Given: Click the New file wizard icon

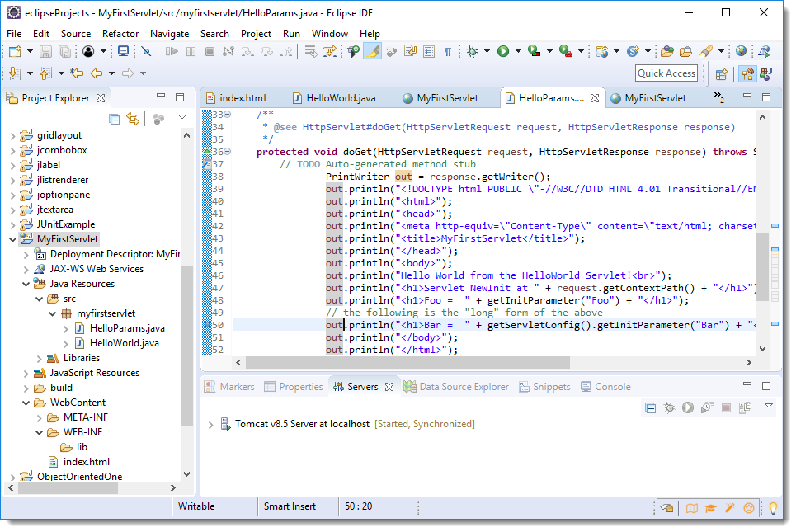Looking at the screenshot, I should [16, 51].
